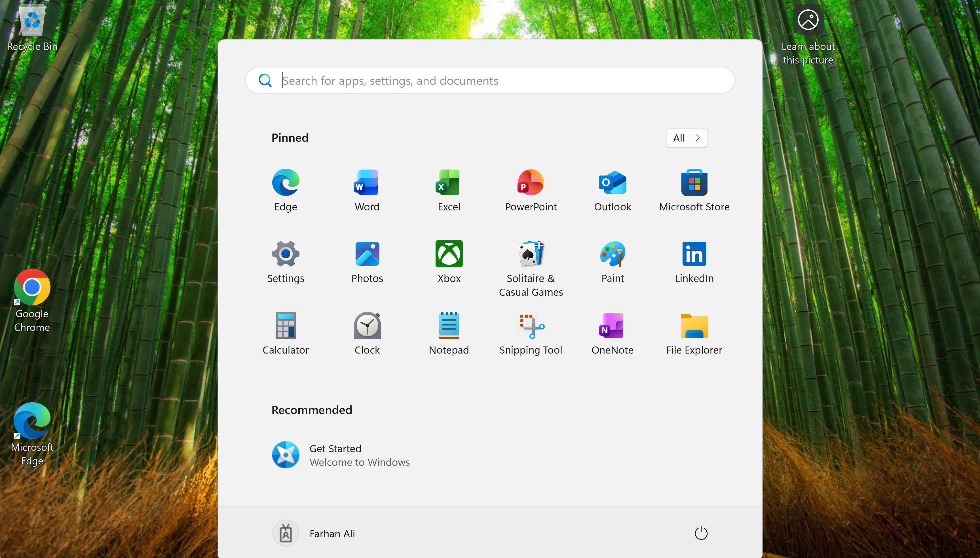980x558 pixels.
Task: Open the Get Started recommended item
Action: coord(341,455)
